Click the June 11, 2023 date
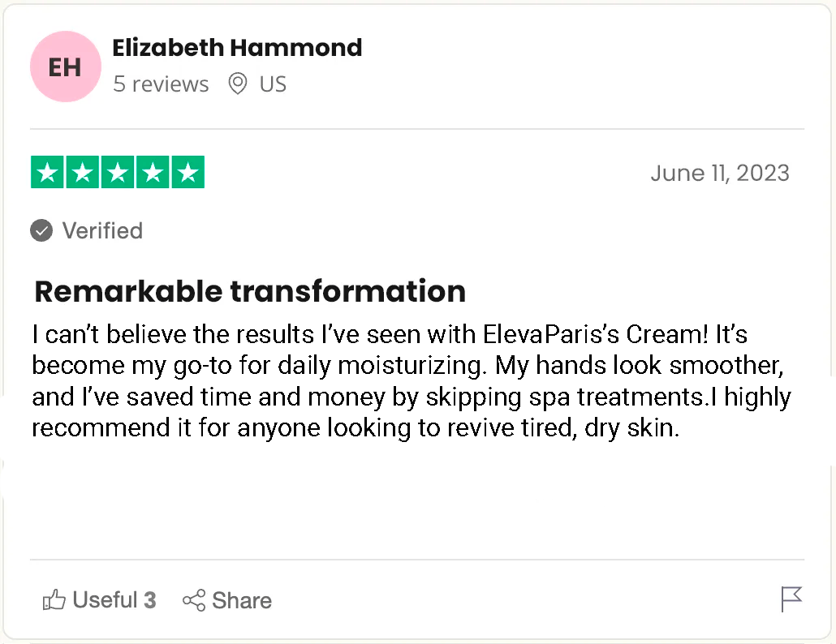Screen dimensions: 836x644 (719, 173)
